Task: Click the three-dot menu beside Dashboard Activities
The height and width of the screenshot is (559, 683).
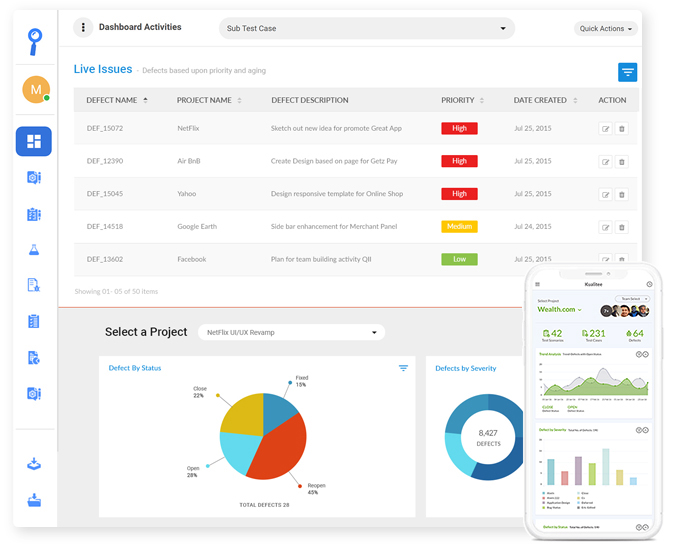Action: [x=83, y=27]
